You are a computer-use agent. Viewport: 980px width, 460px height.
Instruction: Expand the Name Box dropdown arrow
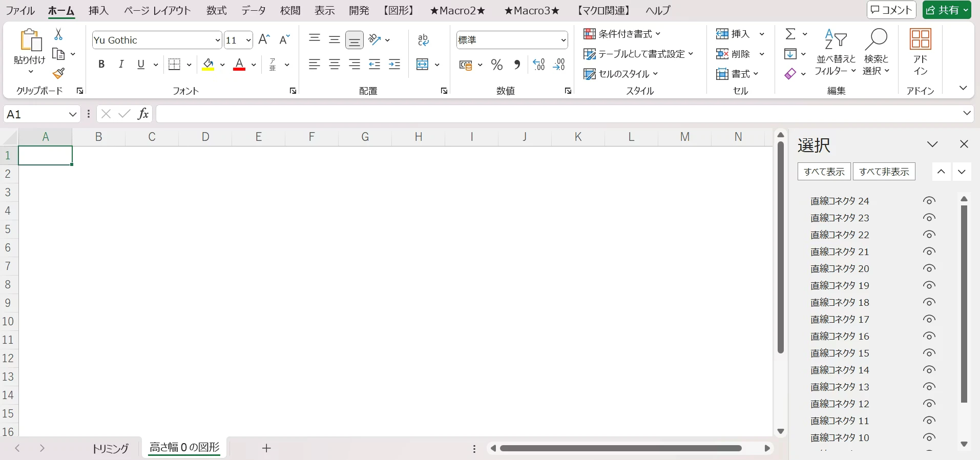(x=73, y=114)
